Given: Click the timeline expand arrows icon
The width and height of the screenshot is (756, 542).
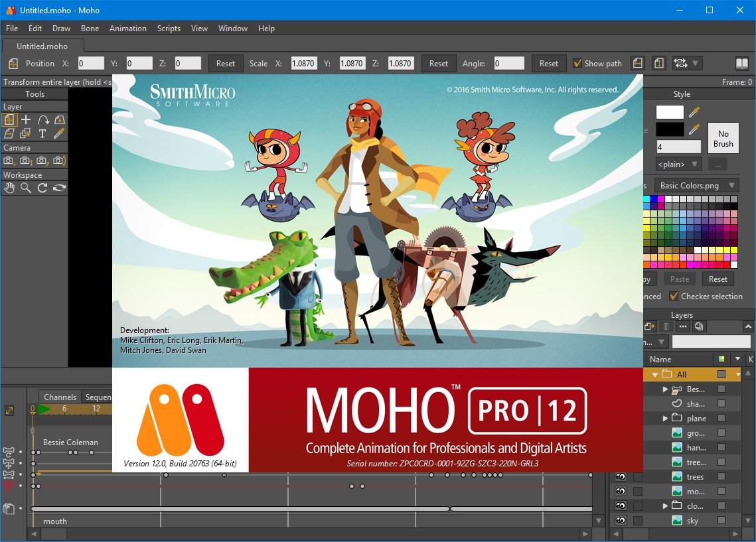Looking at the screenshot, I should pyautogui.click(x=9, y=411).
